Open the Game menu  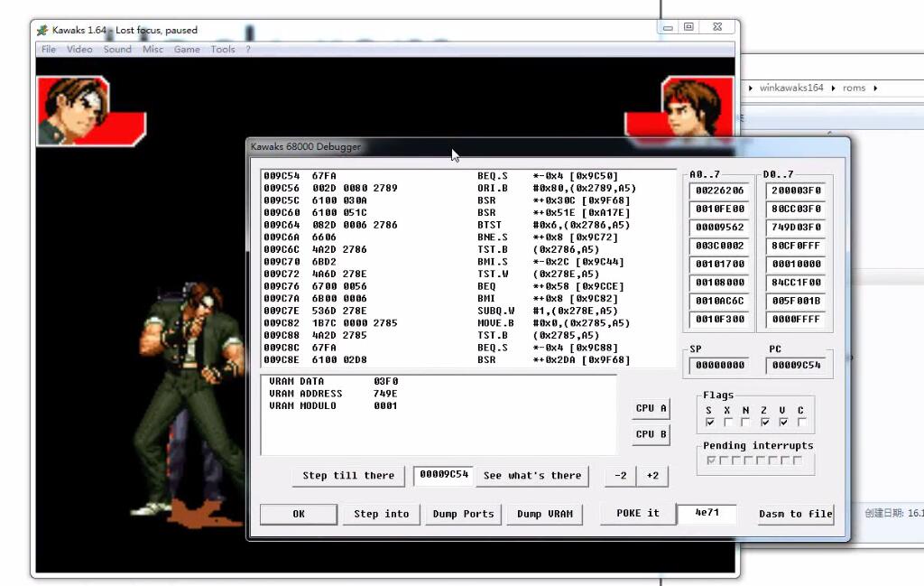coord(186,50)
